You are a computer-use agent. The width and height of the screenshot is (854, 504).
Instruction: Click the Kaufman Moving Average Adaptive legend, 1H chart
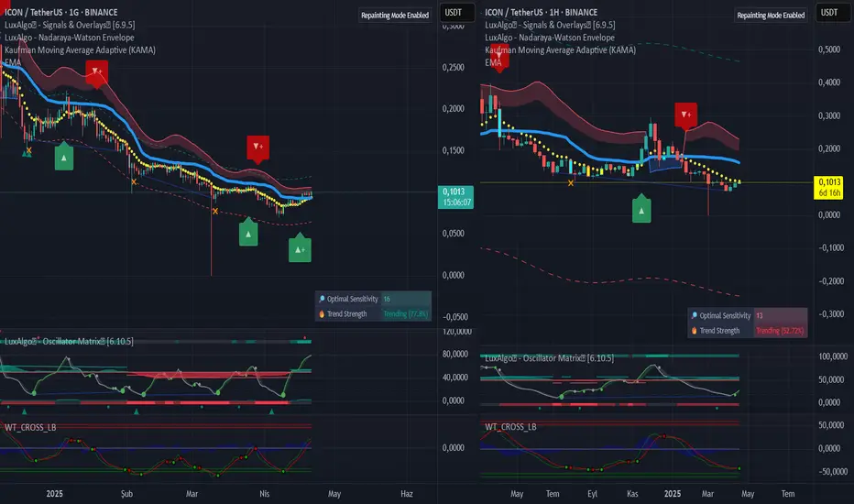561,49
